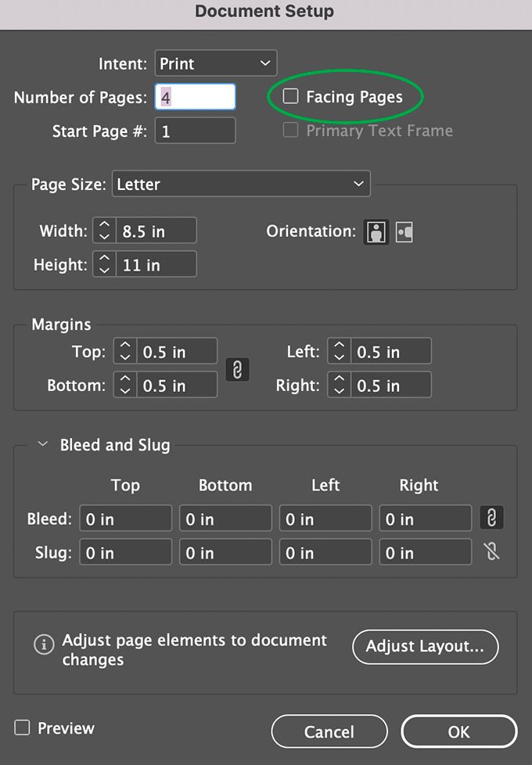Decrease Height using the down stepper arrow
The width and height of the screenshot is (532, 765).
(x=104, y=268)
